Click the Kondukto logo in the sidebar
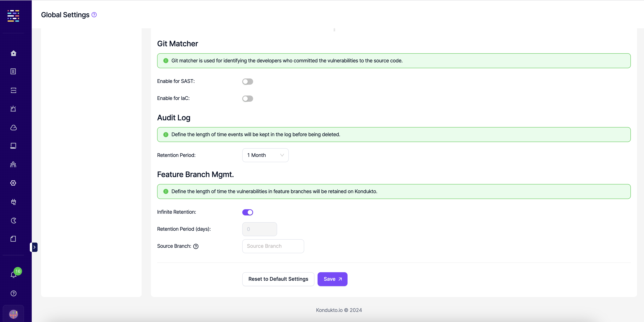This screenshot has width=644, height=322. coord(13,16)
